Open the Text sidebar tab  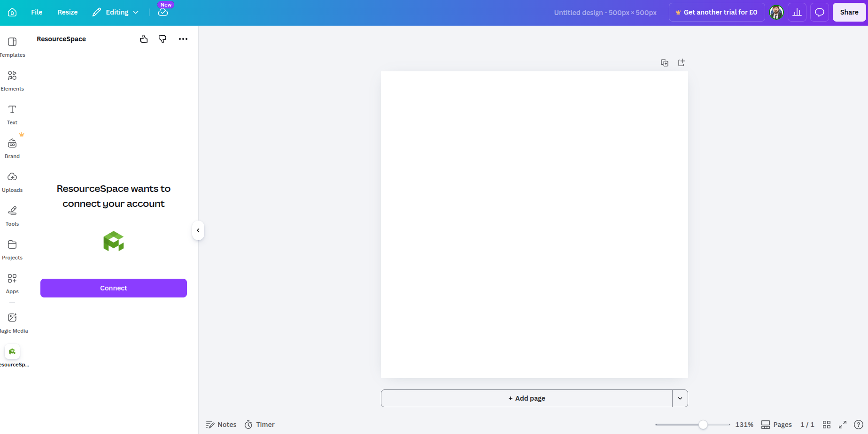click(x=12, y=115)
